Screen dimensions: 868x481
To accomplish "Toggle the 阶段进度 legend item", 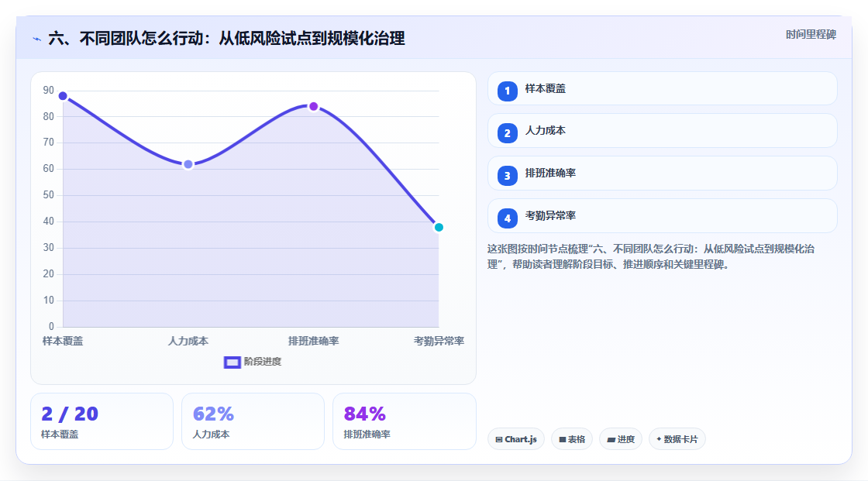I will (x=253, y=362).
